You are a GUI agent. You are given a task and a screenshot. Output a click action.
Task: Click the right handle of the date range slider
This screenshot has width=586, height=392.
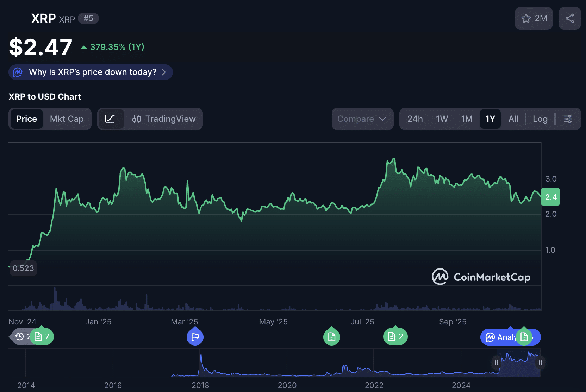click(540, 362)
